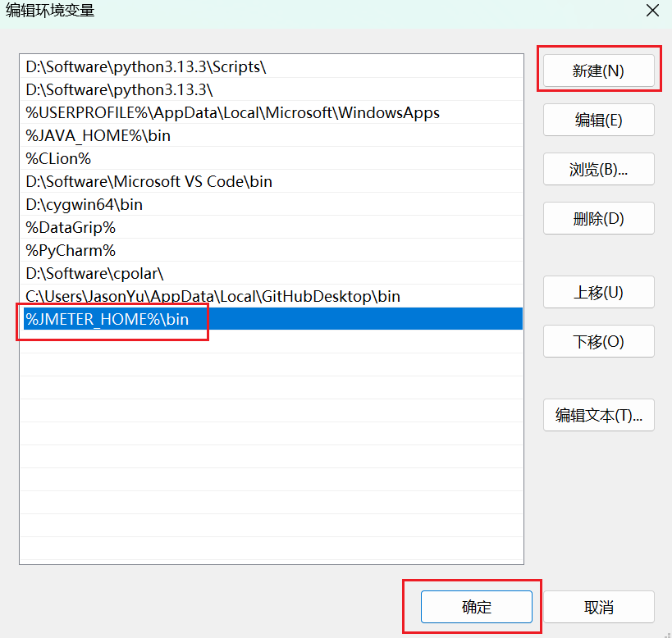Select the highlighted %JMETER_HOME%\bin entry
Screen dimensions: 672x638
coord(272,319)
